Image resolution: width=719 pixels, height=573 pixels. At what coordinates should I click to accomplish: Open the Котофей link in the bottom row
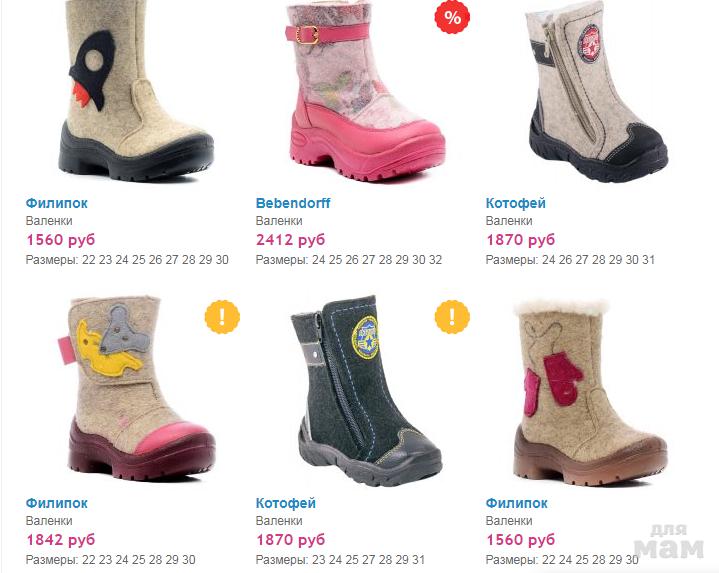tap(286, 503)
